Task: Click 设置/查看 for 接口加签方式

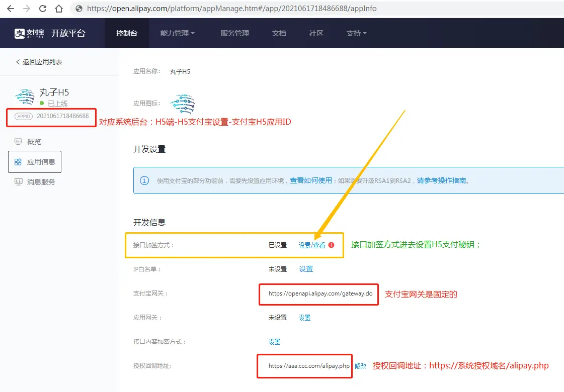Action: click(x=312, y=245)
